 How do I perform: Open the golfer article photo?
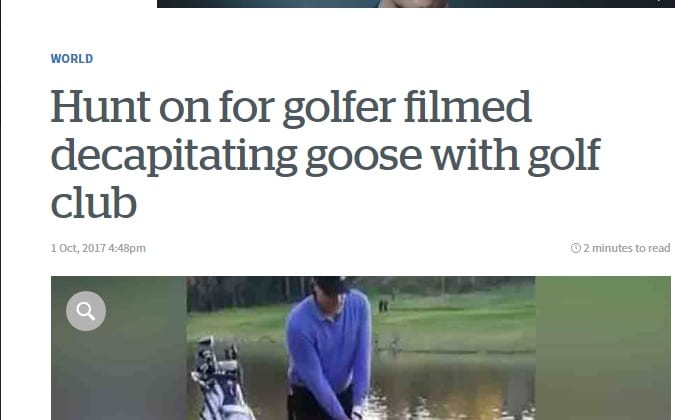click(x=361, y=348)
